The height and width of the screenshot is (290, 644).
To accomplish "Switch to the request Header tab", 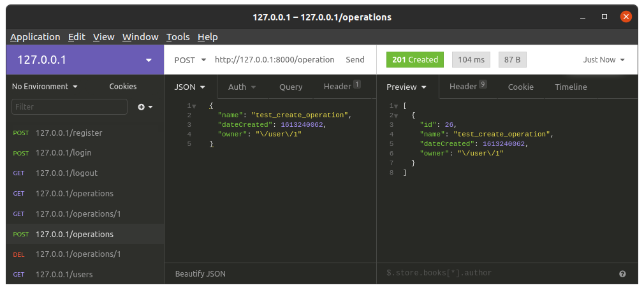I will point(342,87).
